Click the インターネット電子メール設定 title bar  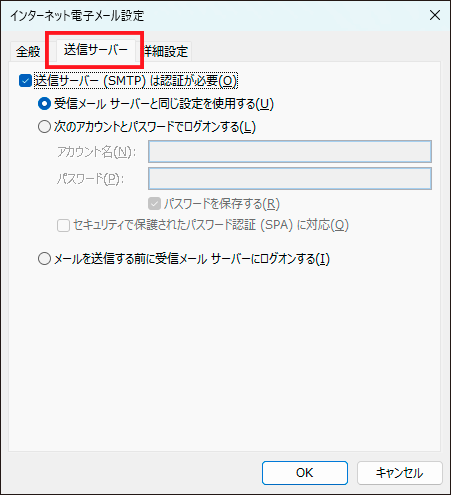(213, 15)
